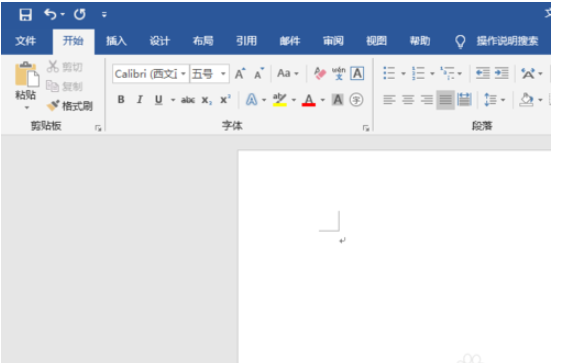
Task: Open the 剪贴板 pane dialog launcher
Action: 98,128
